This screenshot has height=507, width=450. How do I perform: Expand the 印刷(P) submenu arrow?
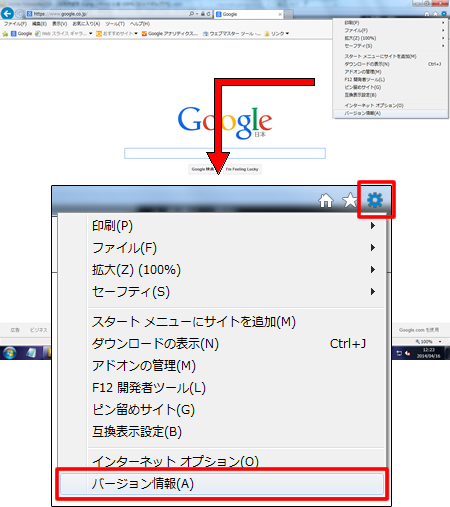pyautogui.click(x=373, y=226)
